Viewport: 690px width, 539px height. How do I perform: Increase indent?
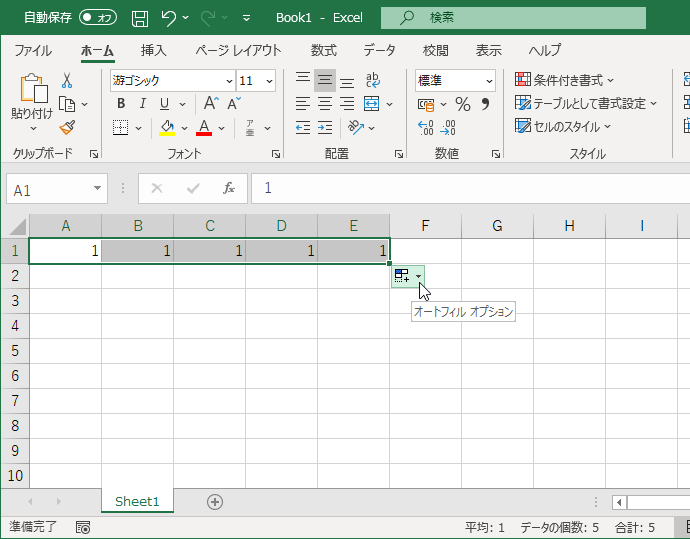325,128
